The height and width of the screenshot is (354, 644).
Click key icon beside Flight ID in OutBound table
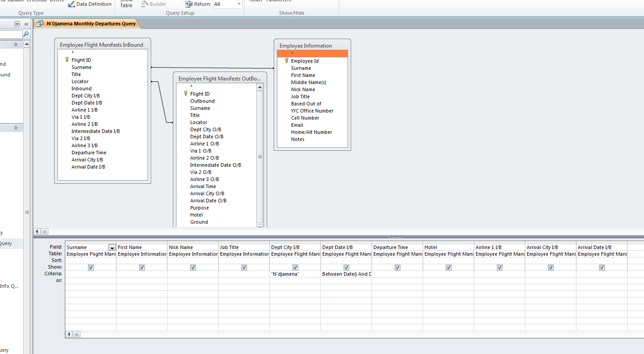coord(186,93)
